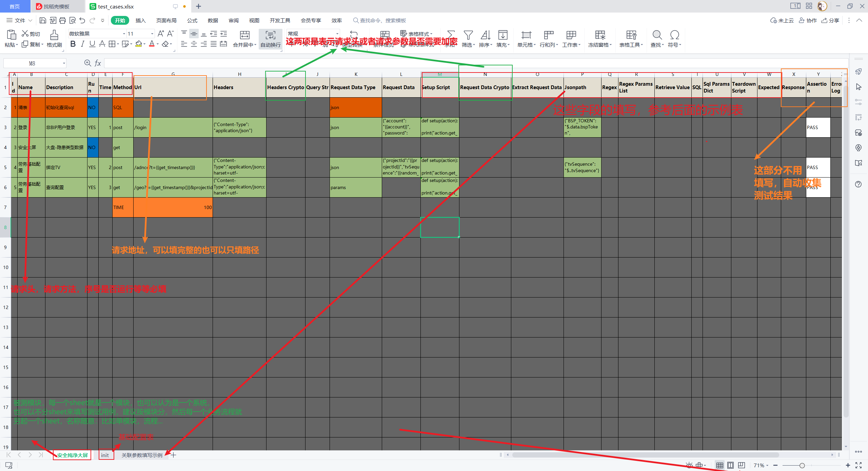Click the Print icon in quick access bar
The image size is (868, 471).
pos(62,21)
